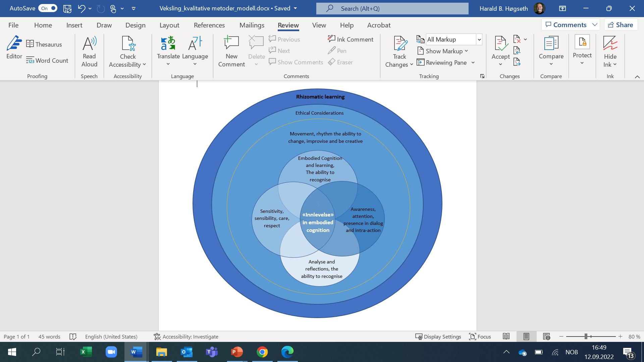Toggle the Reviewing Pane

pos(442,62)
